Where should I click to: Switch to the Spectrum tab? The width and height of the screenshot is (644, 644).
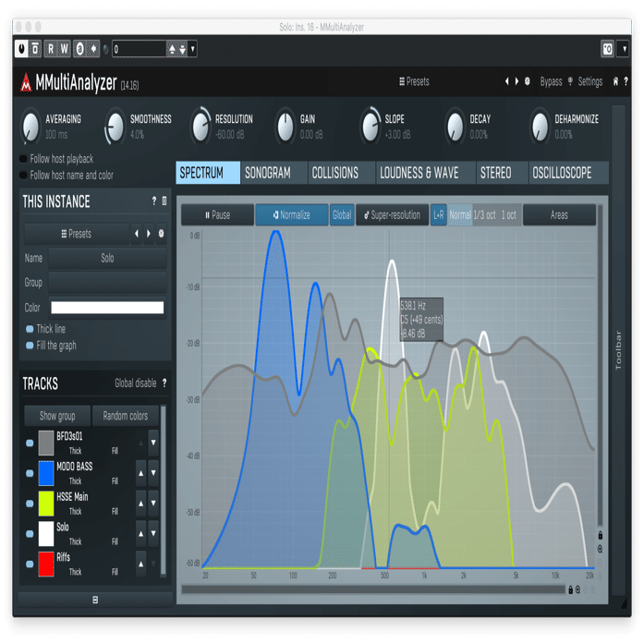(x=208, y=173)
